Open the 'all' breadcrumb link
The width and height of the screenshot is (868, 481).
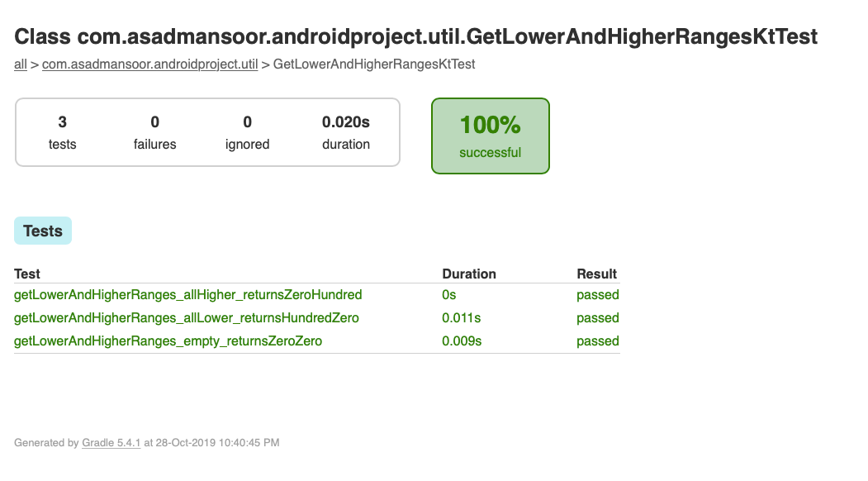19,64
